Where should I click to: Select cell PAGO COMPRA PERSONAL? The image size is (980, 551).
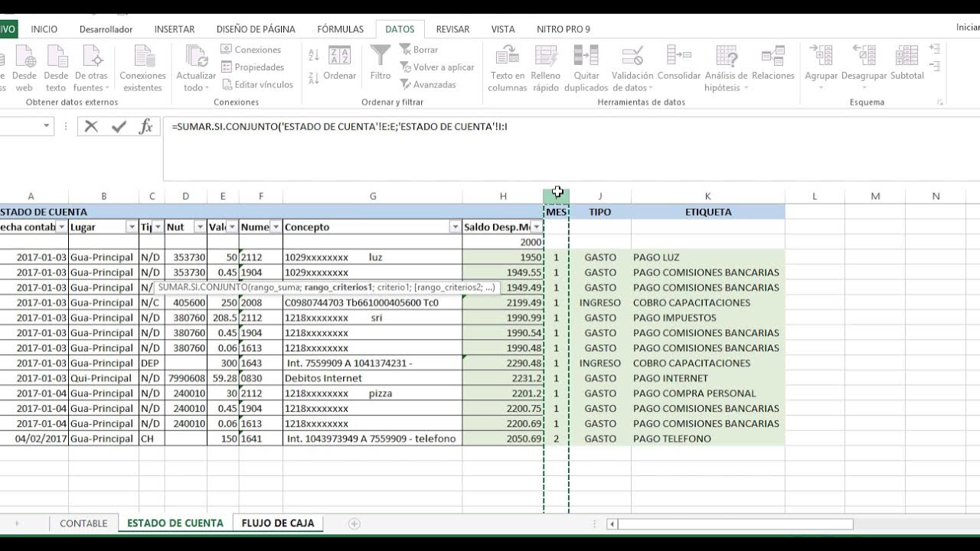click(x=707, y=393)
